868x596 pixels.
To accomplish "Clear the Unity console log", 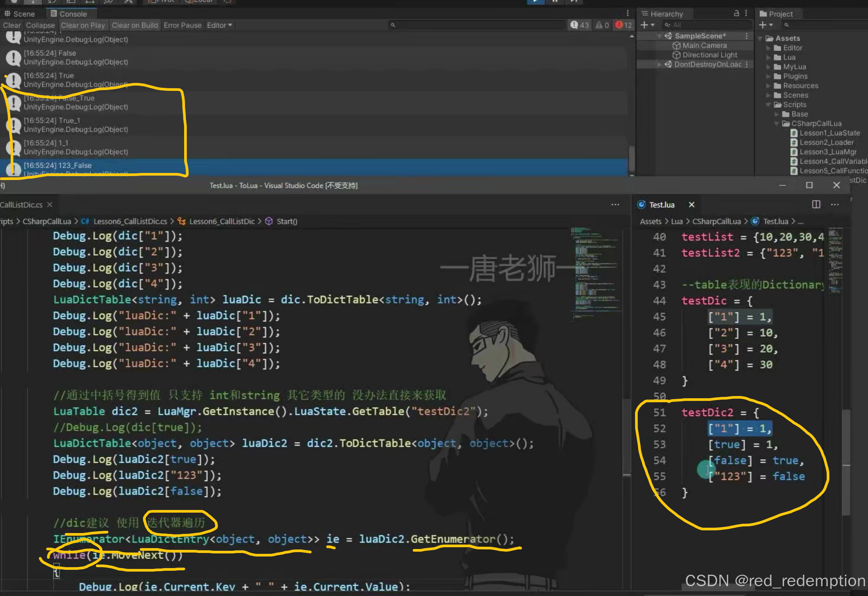I will [12, 25].
